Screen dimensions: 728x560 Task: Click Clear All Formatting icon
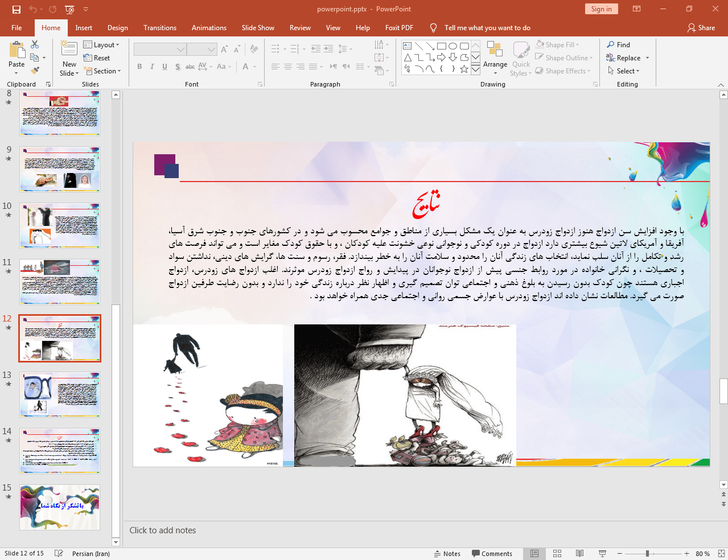click(x=254, y=50)
